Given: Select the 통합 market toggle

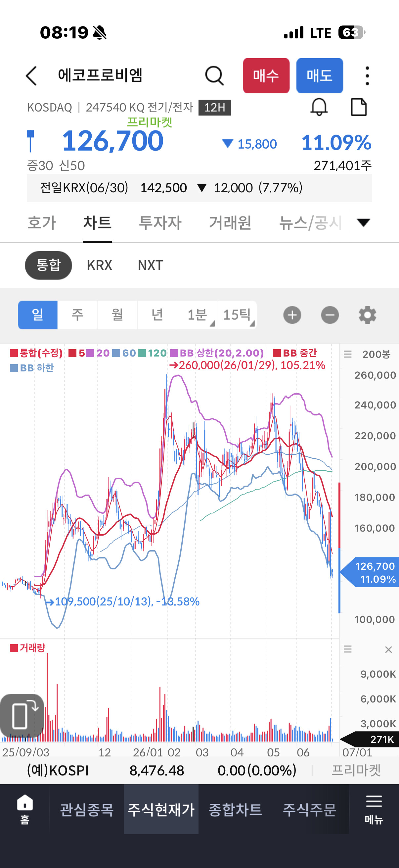Looking at the screenshot, I should click(x=49, y=265).
